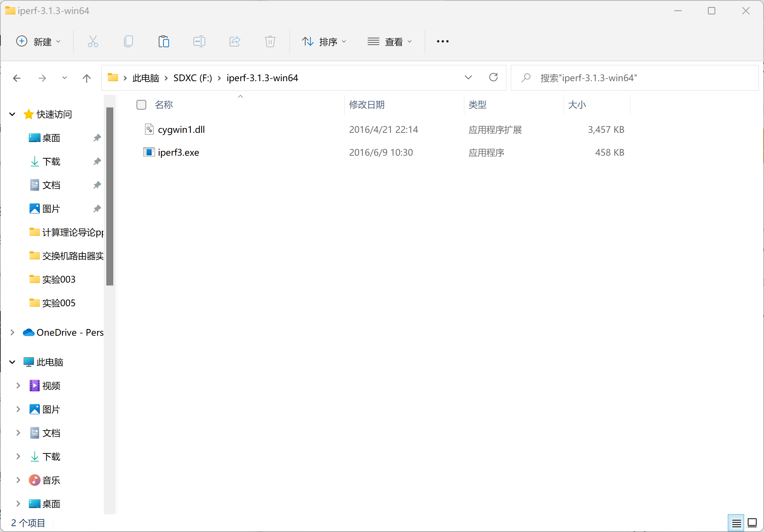Cut the selected file using scissors icon
This screenshot has height=532, width=764.
pyautogui.click(x=93, y=41)
